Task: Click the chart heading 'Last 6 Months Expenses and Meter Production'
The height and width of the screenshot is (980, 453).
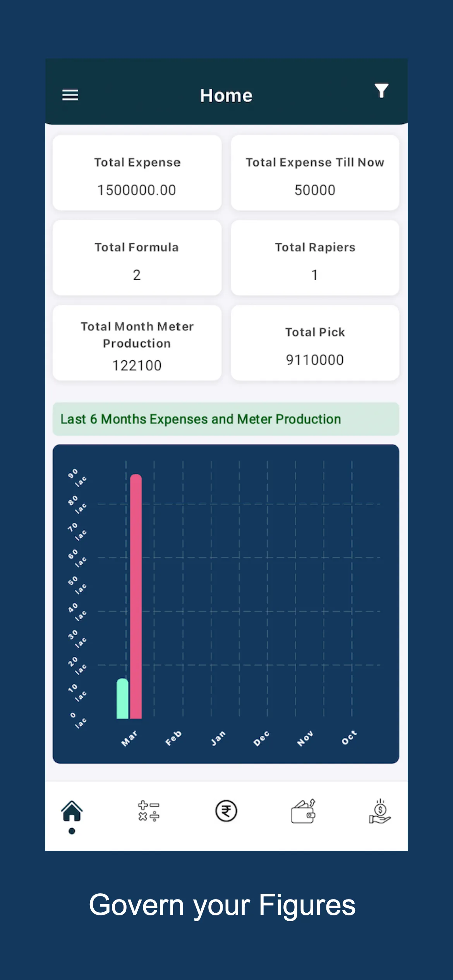Action: click(201, 419)
